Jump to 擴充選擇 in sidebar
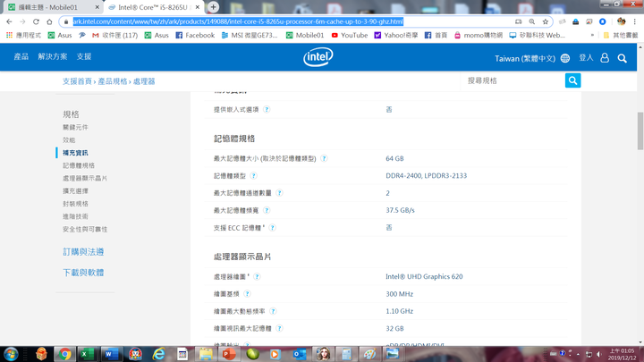Viewport: 644px width, 362px height. point(75,191)
